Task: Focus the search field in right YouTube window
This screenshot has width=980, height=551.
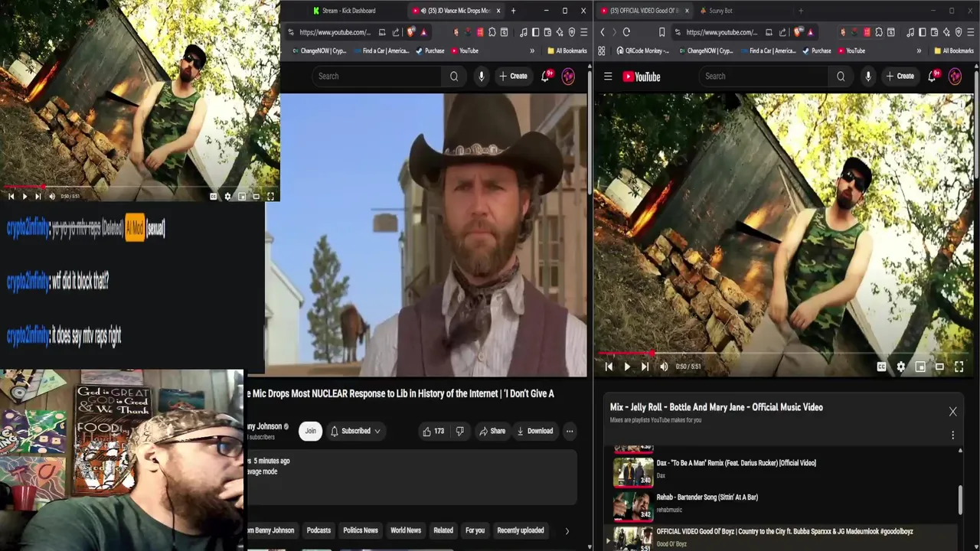Action: tap(763, 77)
